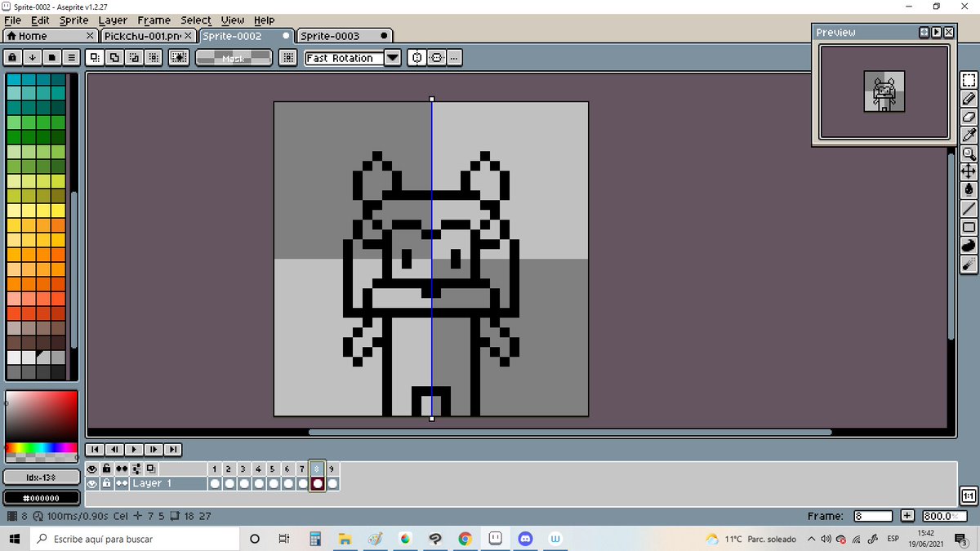Open the Help menu

(x=264, y=20)
